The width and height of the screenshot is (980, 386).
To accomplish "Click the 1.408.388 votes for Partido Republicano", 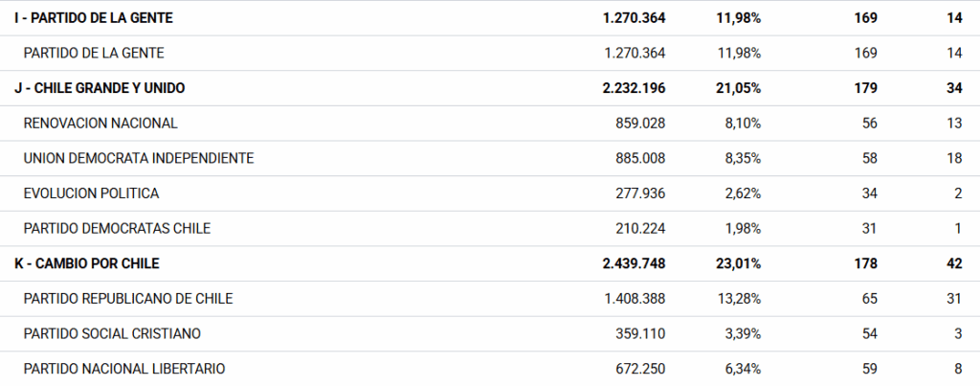I will pyautogui.click(x=635, y=298).
